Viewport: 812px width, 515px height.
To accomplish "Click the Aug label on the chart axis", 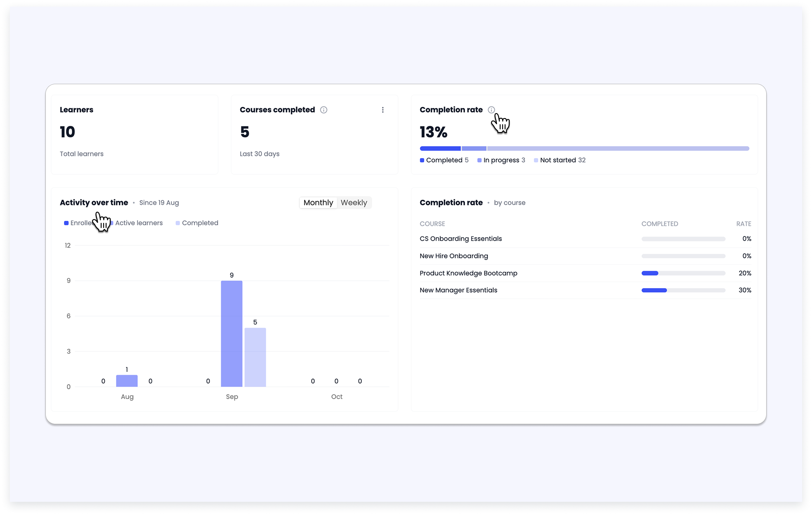I will click(127, 397).
